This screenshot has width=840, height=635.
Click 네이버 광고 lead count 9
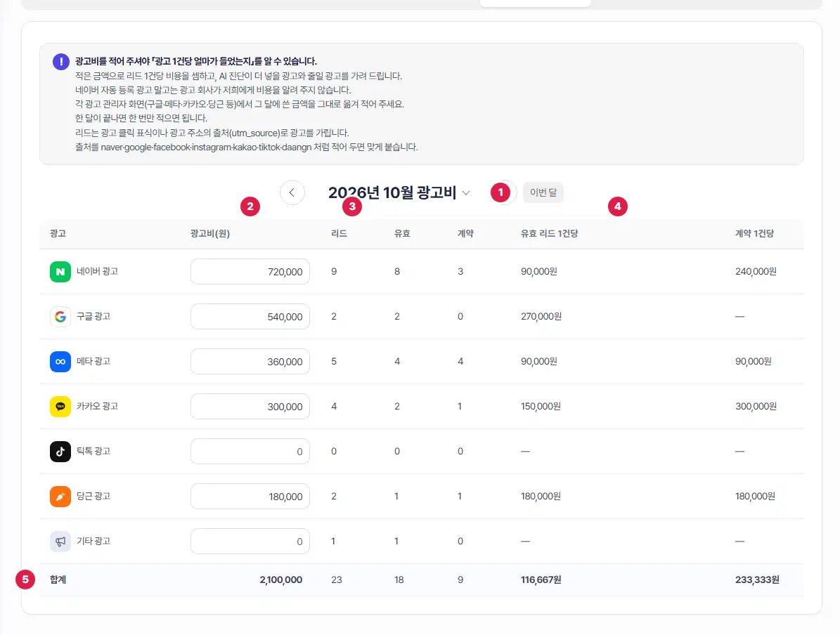[x=334, y=271]
